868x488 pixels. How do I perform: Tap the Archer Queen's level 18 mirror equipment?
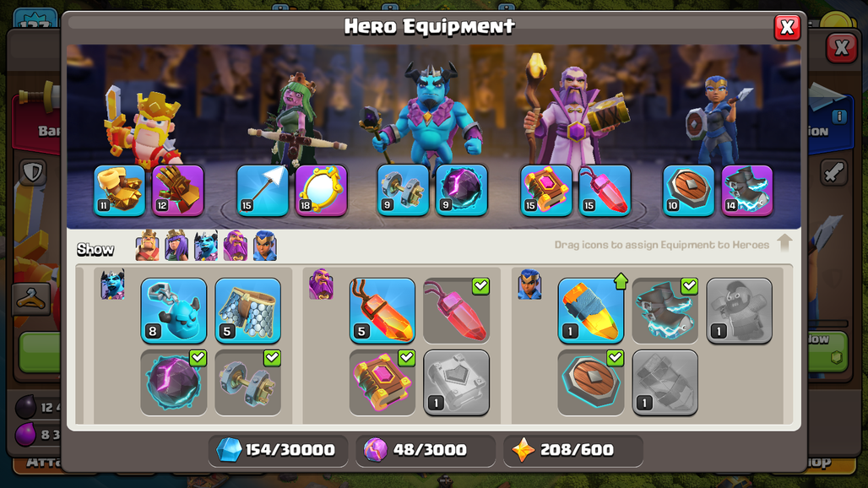tap(322, 190)
